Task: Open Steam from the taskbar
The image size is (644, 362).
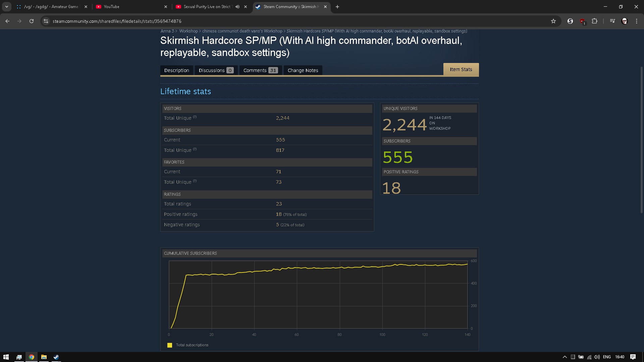Action: click(x=56, y=357)
